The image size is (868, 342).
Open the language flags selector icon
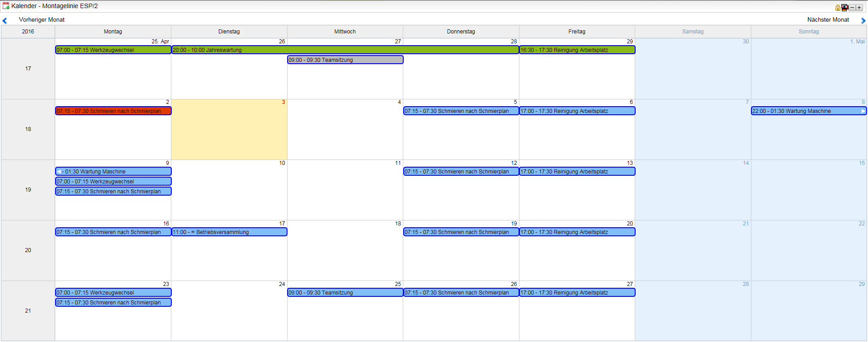click(844, 8)
